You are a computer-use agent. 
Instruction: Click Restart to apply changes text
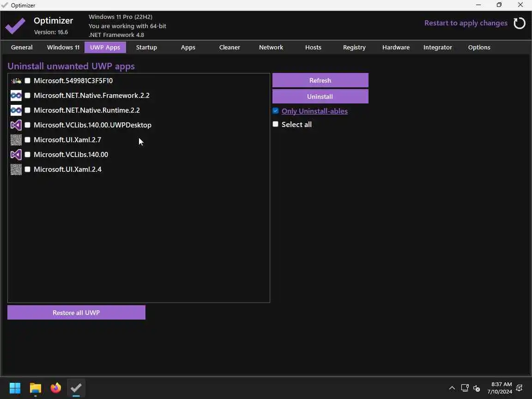pyautogui.click(x=466, y=23)
